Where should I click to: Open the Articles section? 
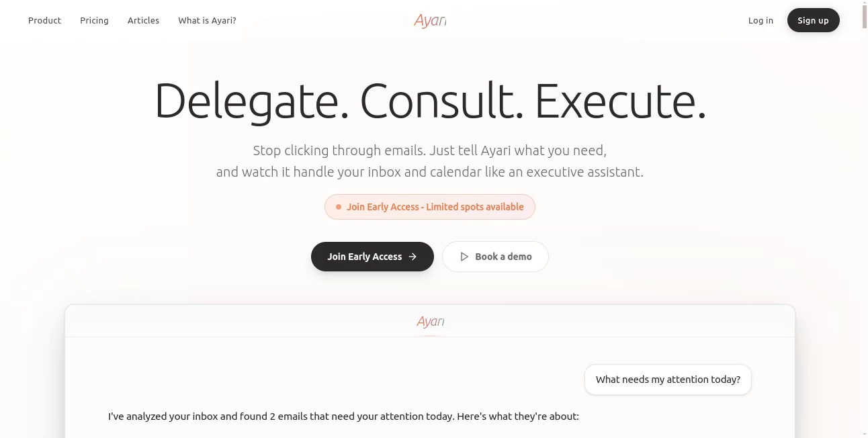point(143,20)
